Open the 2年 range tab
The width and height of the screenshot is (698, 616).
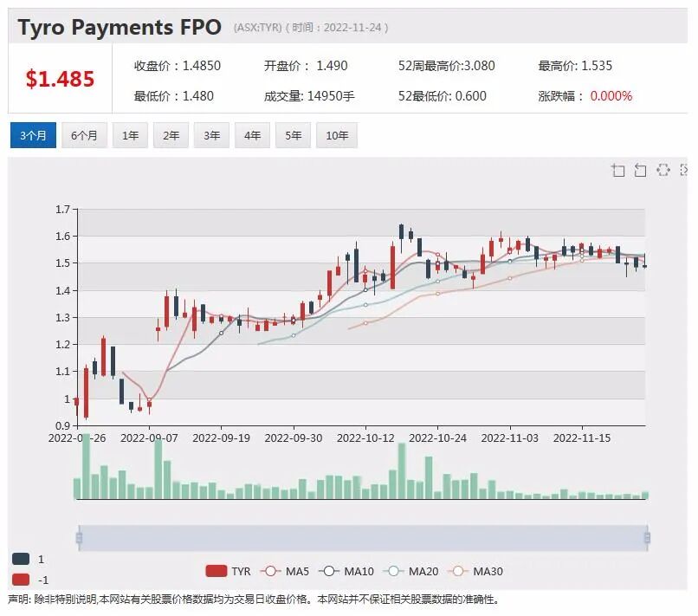171,135
